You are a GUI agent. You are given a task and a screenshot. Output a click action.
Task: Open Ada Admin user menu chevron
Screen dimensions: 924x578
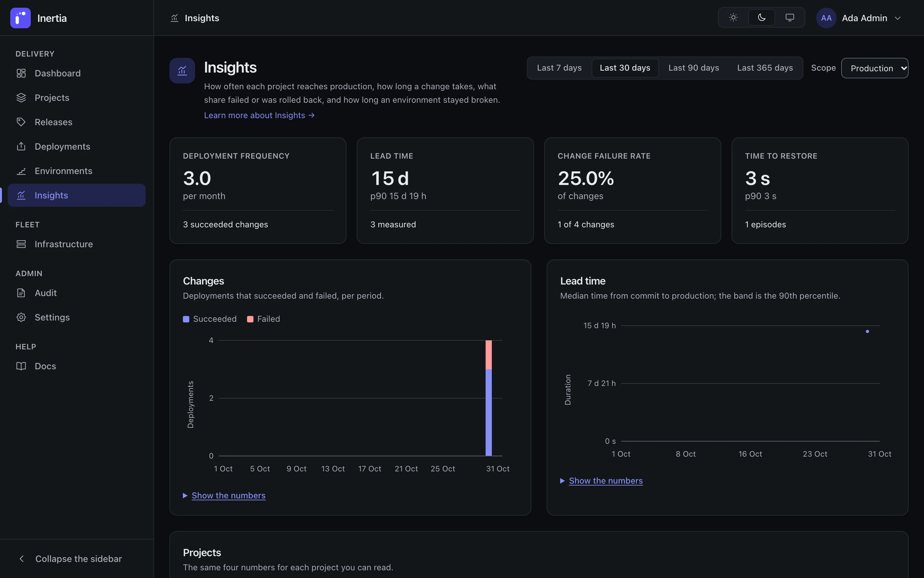tap(898, 18)
